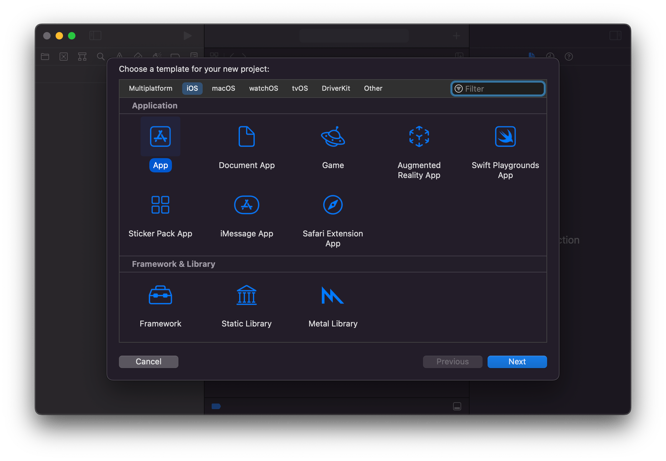Click the Cancel button
This screenshot has width=666, height=461.
pos(149,362)
